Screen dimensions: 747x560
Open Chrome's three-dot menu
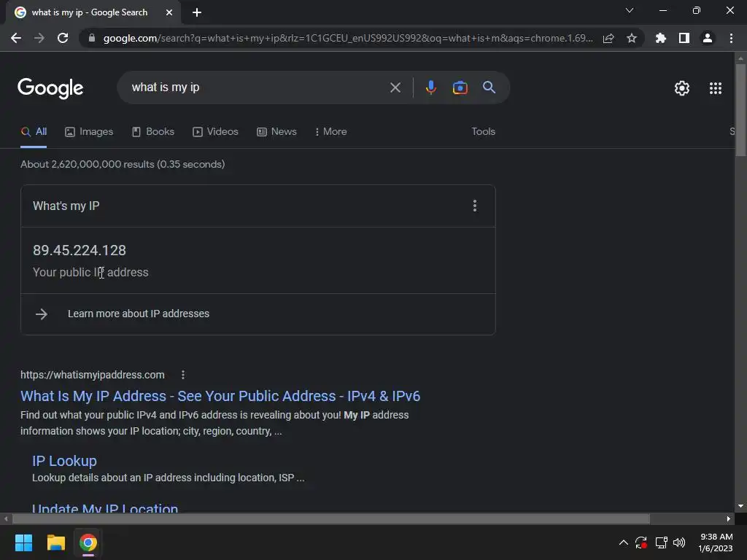731,38
